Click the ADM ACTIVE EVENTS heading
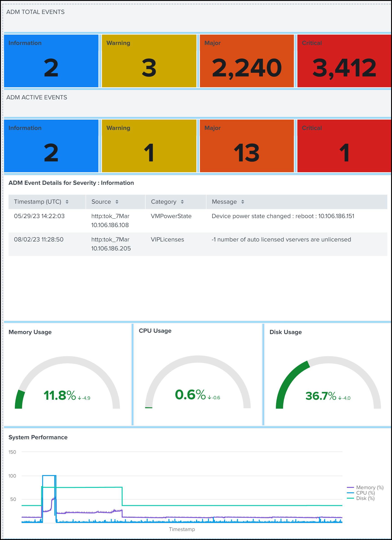 click(x=37, y=97)
